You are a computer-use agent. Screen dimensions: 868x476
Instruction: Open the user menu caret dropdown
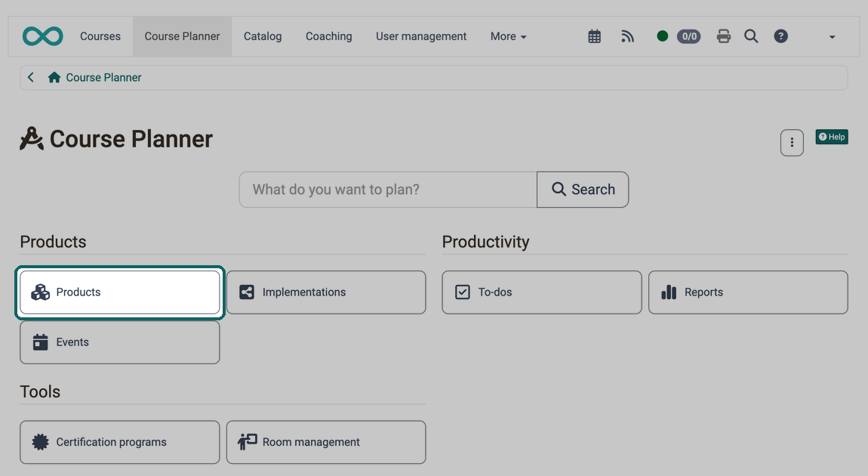click(832, 37)
